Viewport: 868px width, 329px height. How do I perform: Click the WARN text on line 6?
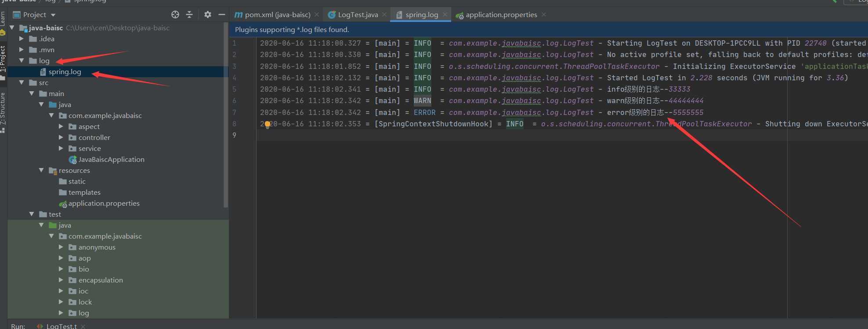click(422, 100)
